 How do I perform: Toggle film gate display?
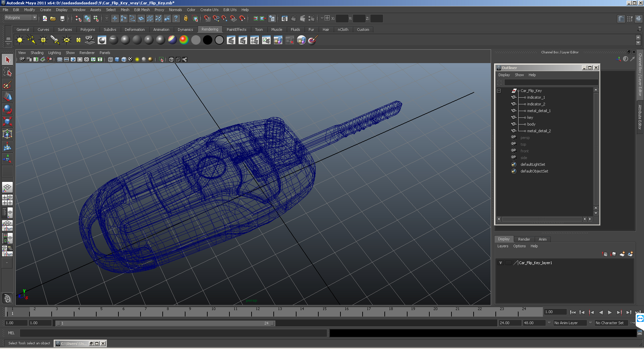(x=66, y=59)
